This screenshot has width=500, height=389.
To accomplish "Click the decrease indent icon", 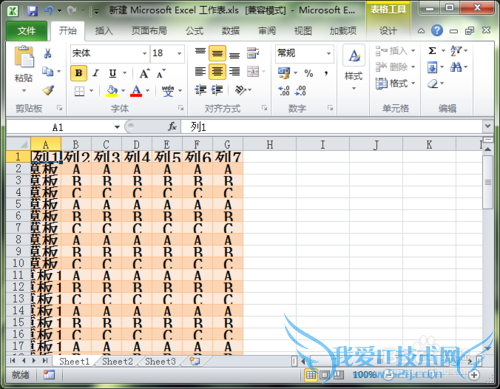I will coord(201,90).
